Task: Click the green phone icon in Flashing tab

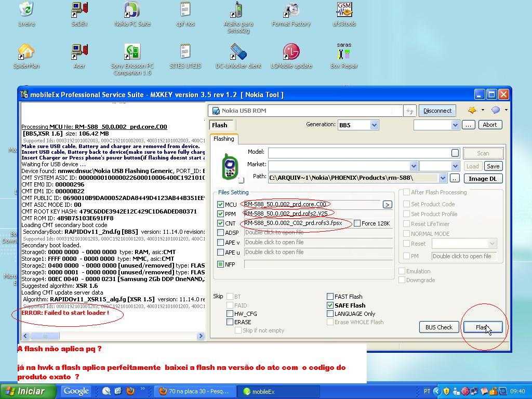Action: (x=229, y=166)
